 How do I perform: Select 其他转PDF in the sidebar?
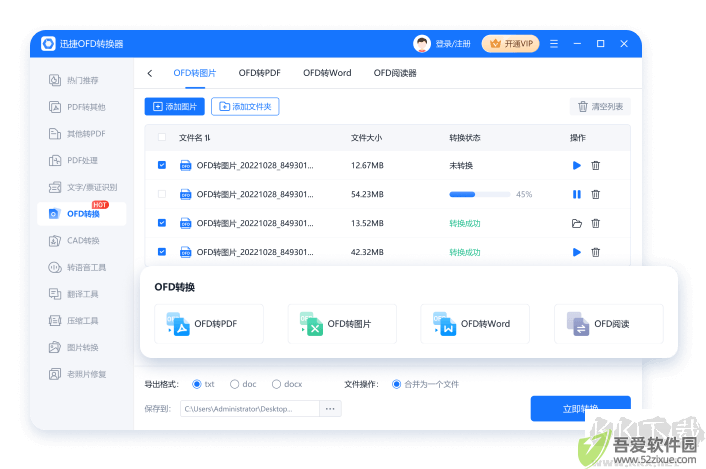point(77,134)
